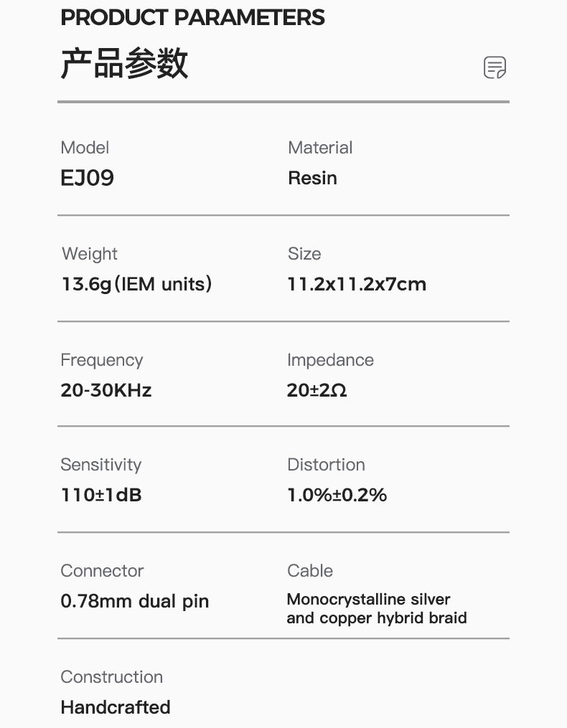Select the 110±1dB sensitivity value

coord(101,495)
